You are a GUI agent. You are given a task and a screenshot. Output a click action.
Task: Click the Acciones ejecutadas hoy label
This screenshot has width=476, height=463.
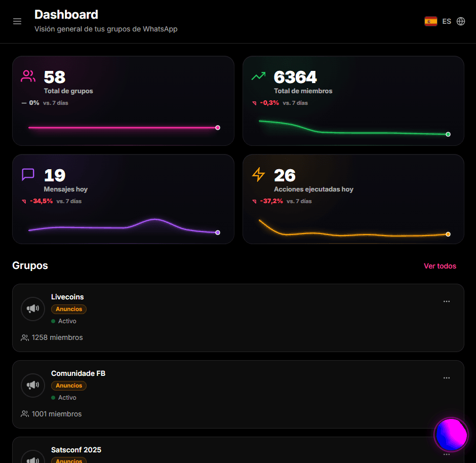tap(313, 189)
